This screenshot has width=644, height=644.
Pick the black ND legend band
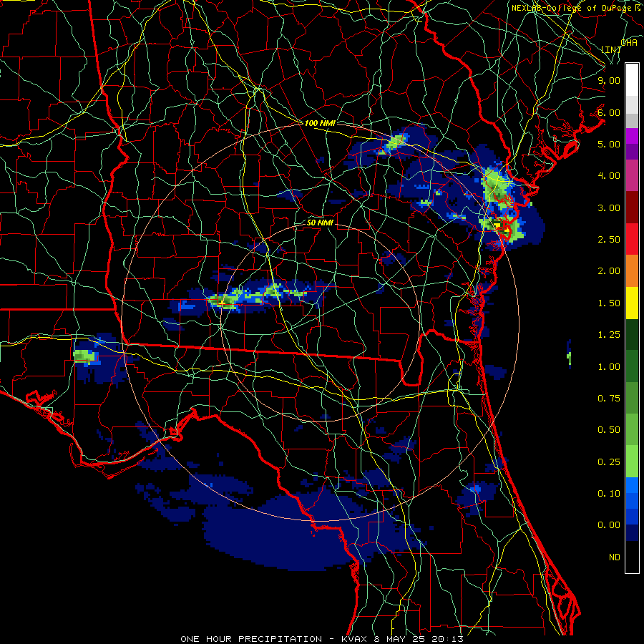tap(632, 557)
